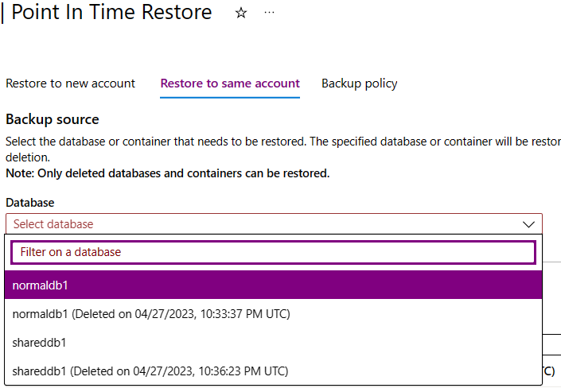Open the more options ellipsis menu
Image resolution: width=561 pixels, height=392 pixels.
[x=269, y=14]
